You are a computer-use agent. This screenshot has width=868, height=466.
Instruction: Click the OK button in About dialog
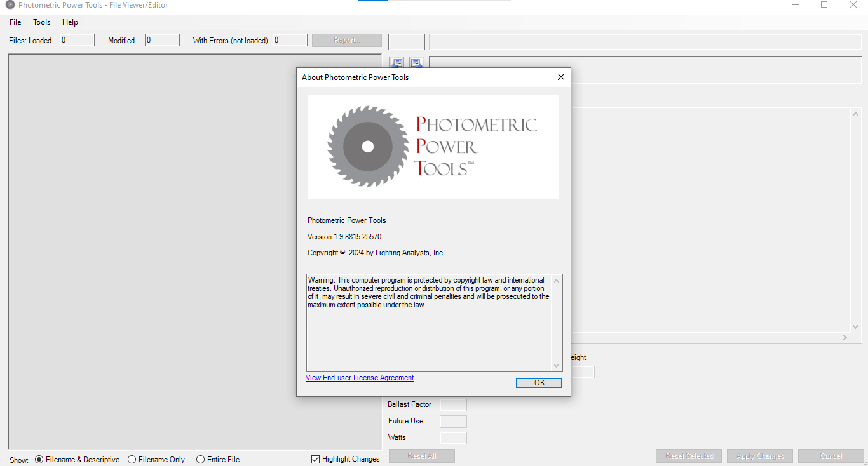pyautogui.click(x=539, y=383)
